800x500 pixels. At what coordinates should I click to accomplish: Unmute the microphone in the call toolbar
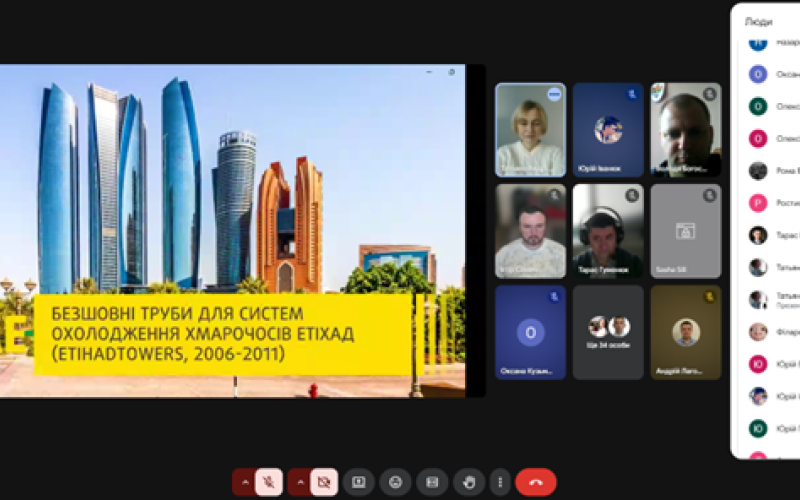268,482
